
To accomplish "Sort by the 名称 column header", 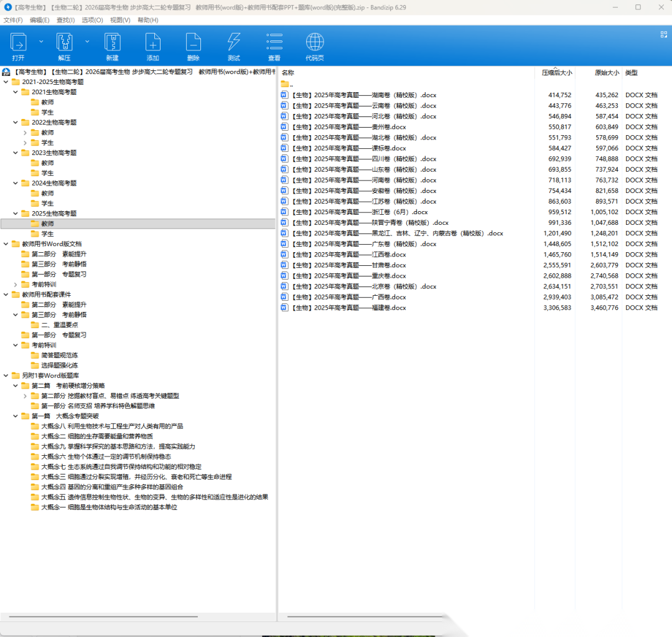I will click(288, 73).
